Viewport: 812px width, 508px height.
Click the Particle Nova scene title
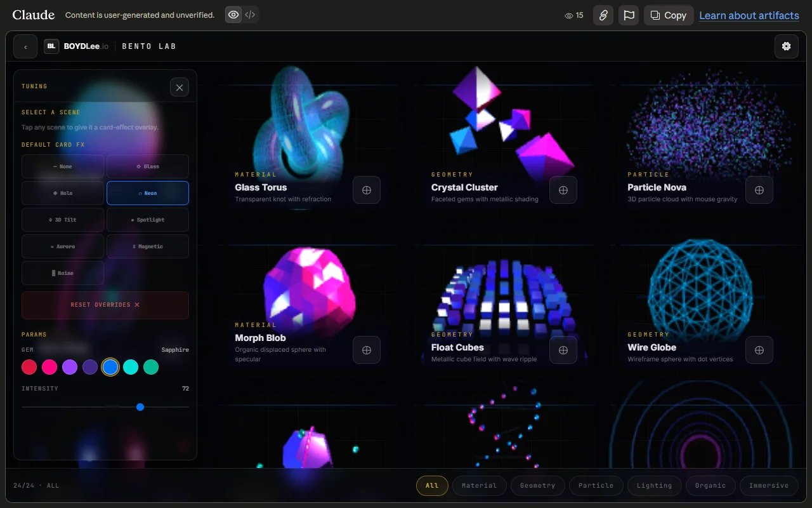point(657,187)
